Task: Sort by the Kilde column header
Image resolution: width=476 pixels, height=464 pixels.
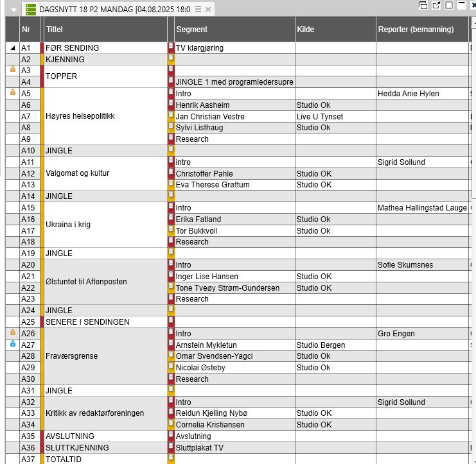Action: pos(336,30)
